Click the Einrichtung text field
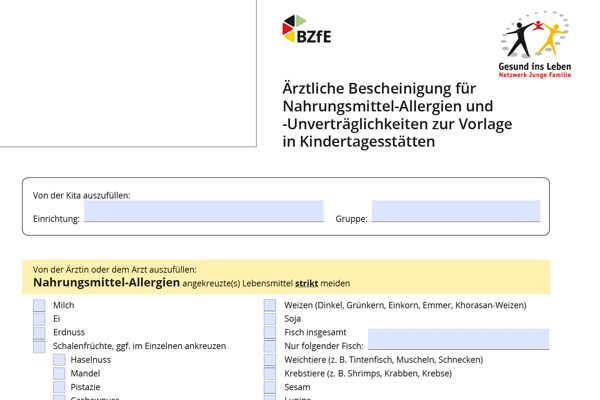 tap(203, 212)
